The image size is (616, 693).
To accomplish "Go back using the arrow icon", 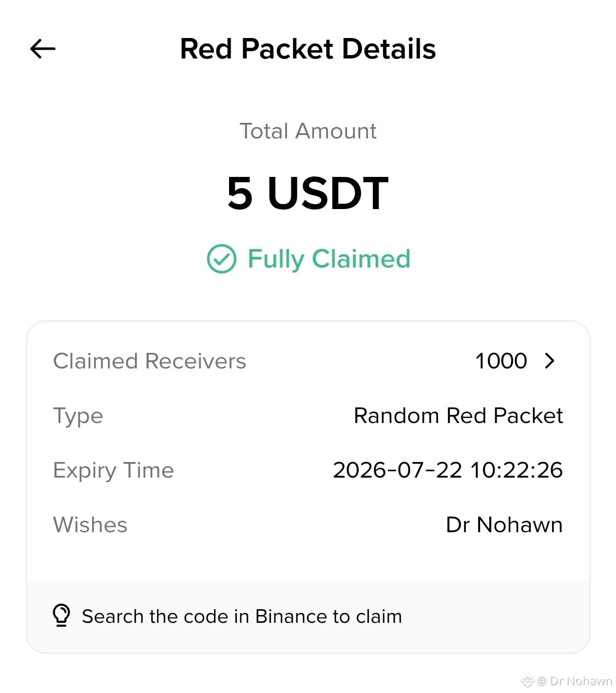I will coord(43,49).
